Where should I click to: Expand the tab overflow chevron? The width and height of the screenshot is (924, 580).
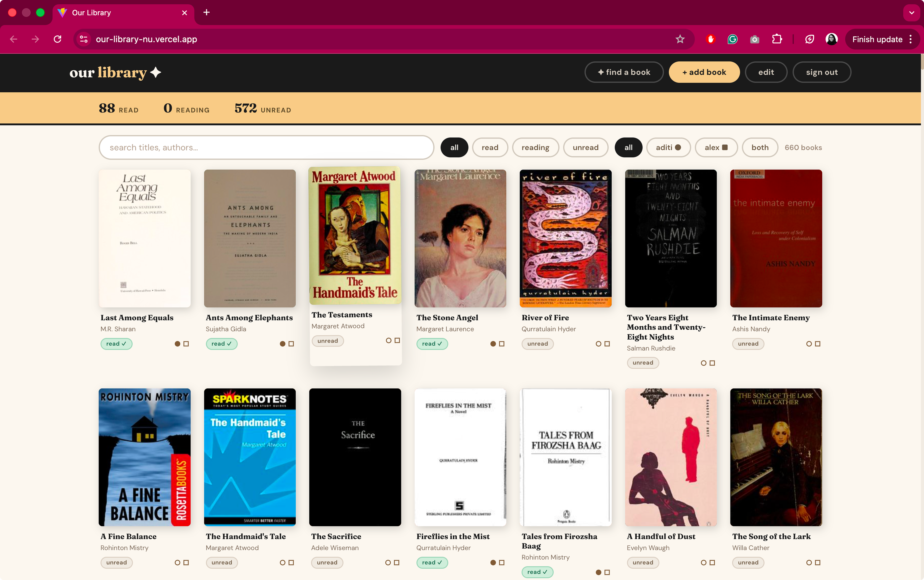click(x=912, y=13)
